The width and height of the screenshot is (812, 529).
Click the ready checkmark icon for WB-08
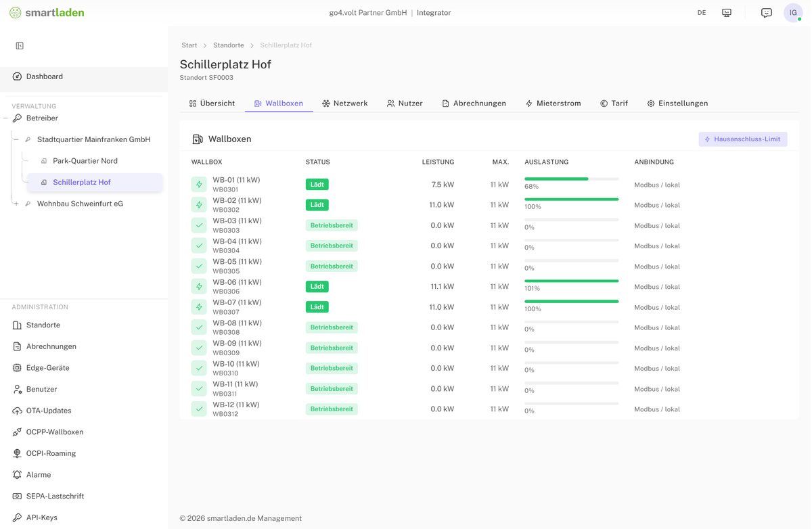pos(199,327)
